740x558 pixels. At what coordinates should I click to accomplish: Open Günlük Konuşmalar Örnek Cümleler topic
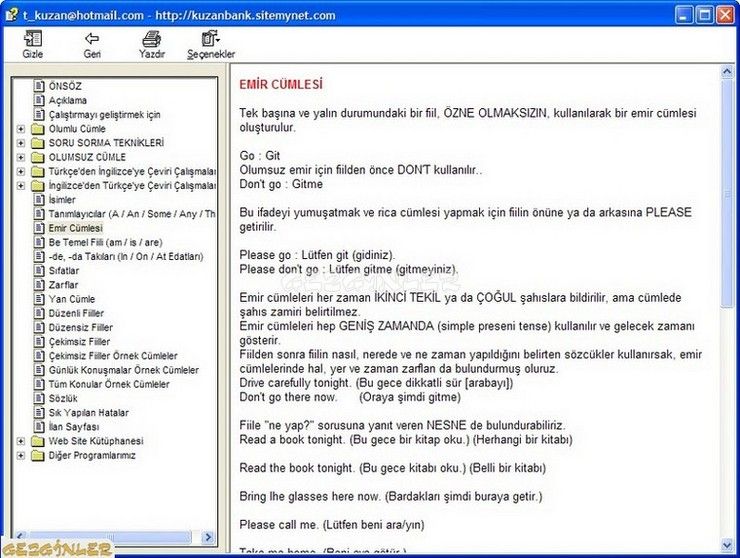click(124, 370)
